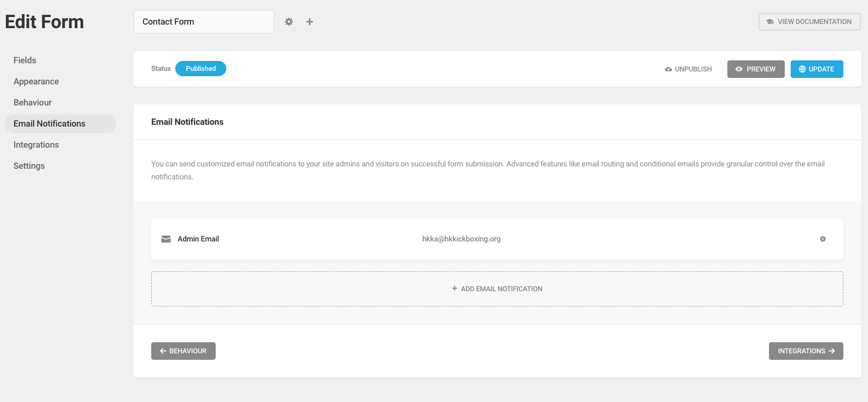Toggle the Published status pill
Screen dimensions: 868x402
pyautogui.click(x=200, y=69)
